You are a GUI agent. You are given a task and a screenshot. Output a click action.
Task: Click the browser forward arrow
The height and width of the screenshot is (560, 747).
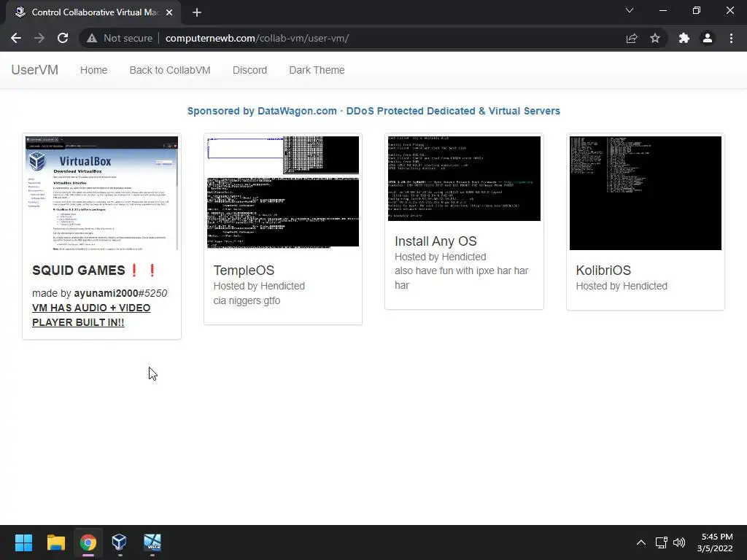[x=39, y=38]
